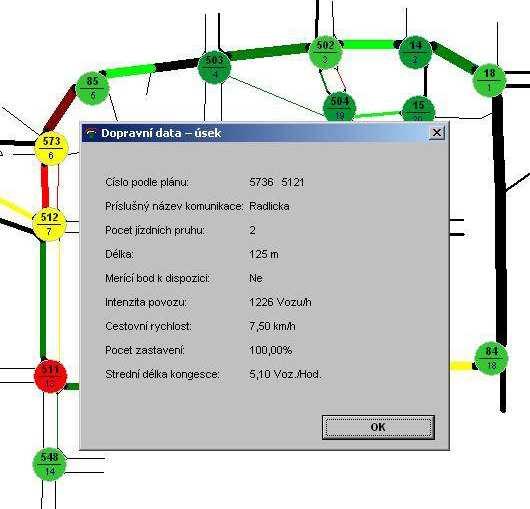This screenshot has width=530, height=509.
Task: Close the Dopravní data – úsek dialog
Action: (x=437, y=133)
